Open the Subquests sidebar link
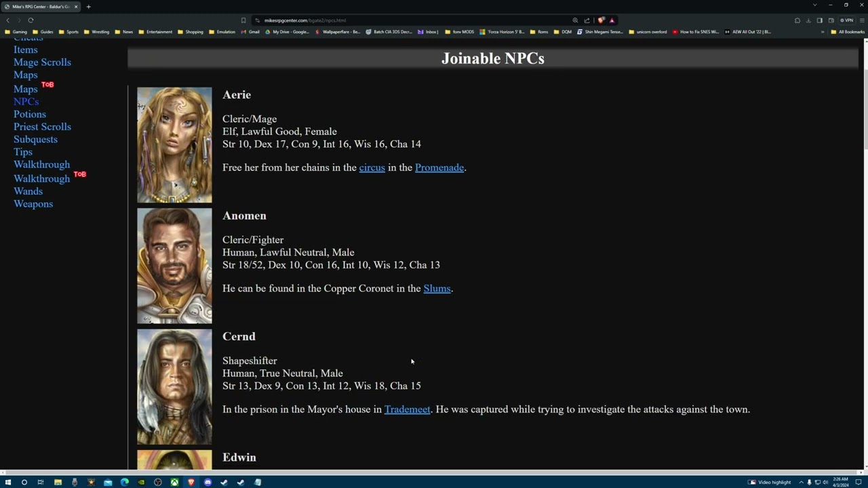 click(35, 140)
